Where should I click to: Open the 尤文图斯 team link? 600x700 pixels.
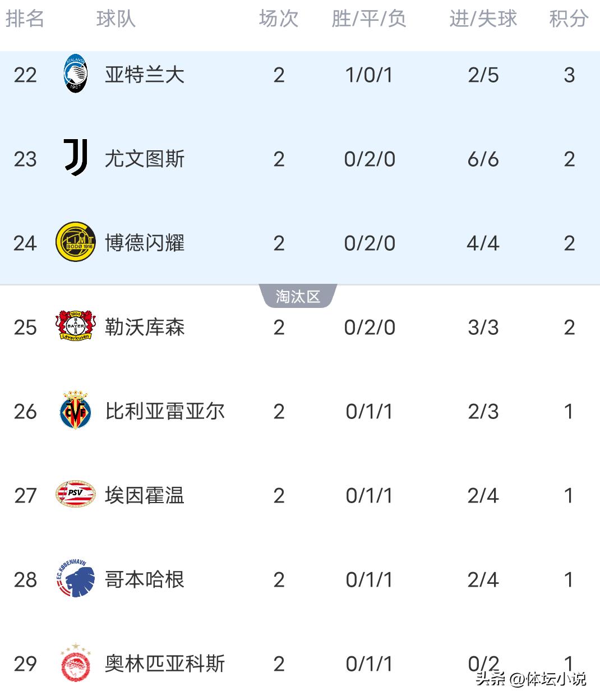point(145,159)
